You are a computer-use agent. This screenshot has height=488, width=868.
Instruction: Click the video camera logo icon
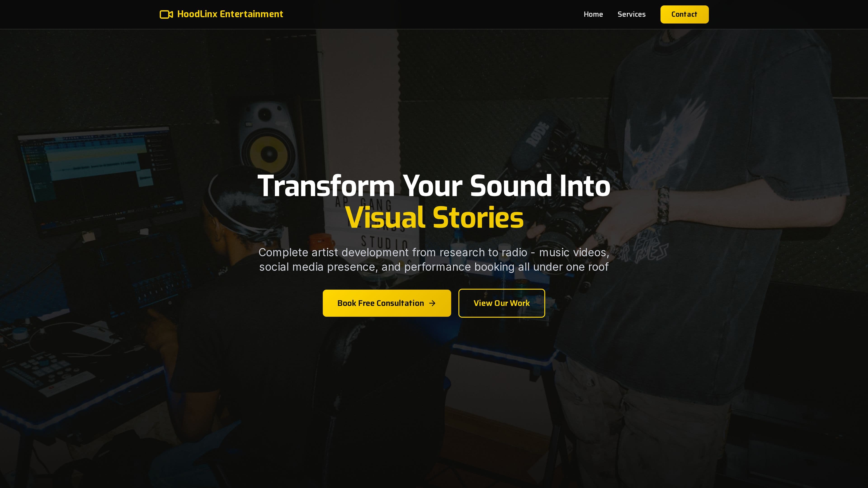click(166, 14)
